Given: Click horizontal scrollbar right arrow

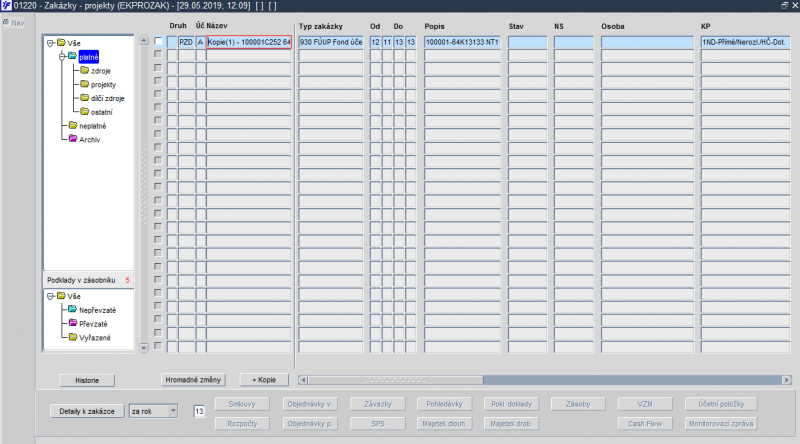Looking at the screenshot, I should tap(786, 380).
